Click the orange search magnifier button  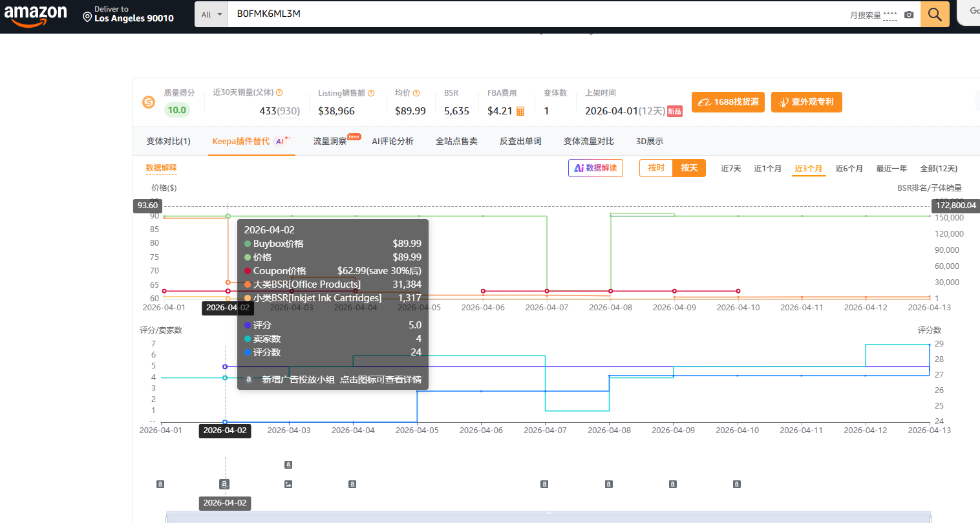934,14
